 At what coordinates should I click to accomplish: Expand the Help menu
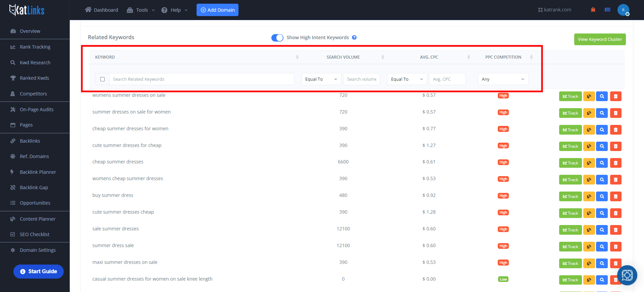click(174, 10)
